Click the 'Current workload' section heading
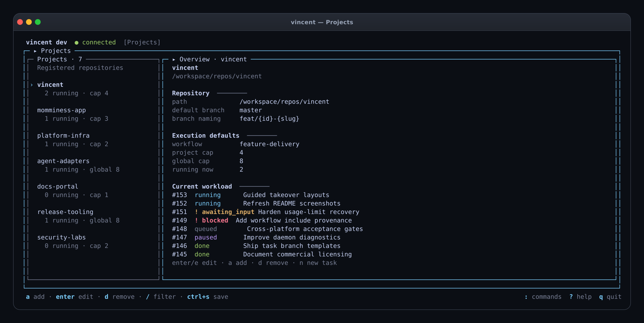 coord(202,187)
